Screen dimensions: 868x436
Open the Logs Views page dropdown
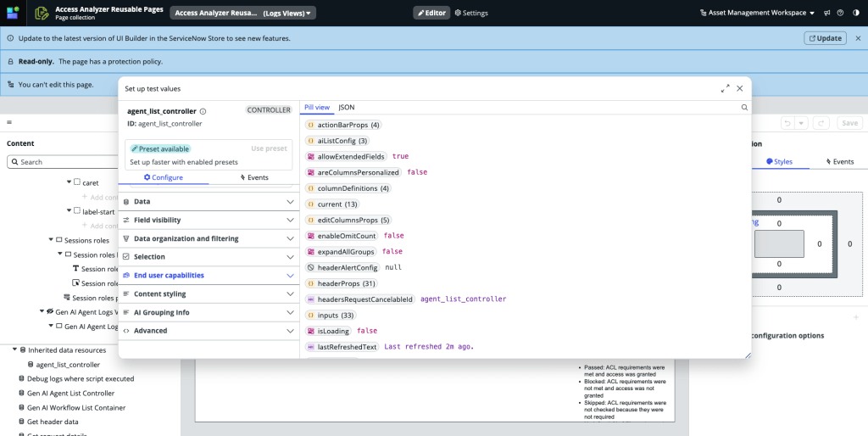[x=242, y=13]
